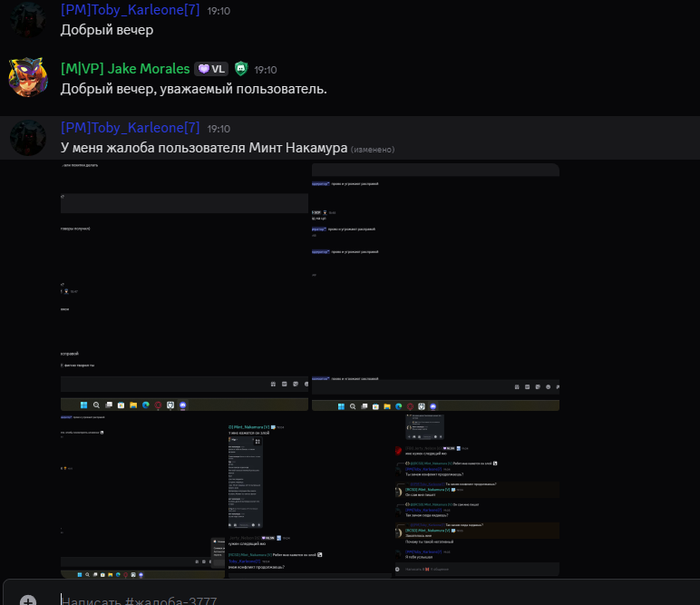Open the second attached screenshot in the top row
The image size is (700, 605).
(x=435, y=287)
